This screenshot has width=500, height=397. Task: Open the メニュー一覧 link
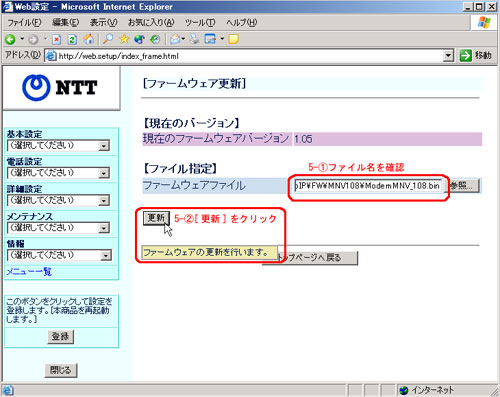pos(29,272)
